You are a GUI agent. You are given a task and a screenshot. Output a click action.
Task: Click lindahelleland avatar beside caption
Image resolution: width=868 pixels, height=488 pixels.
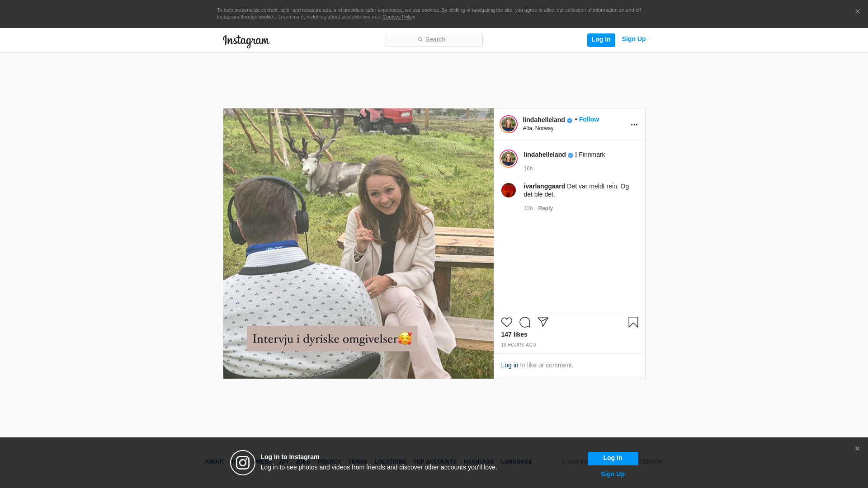(508, 159)
